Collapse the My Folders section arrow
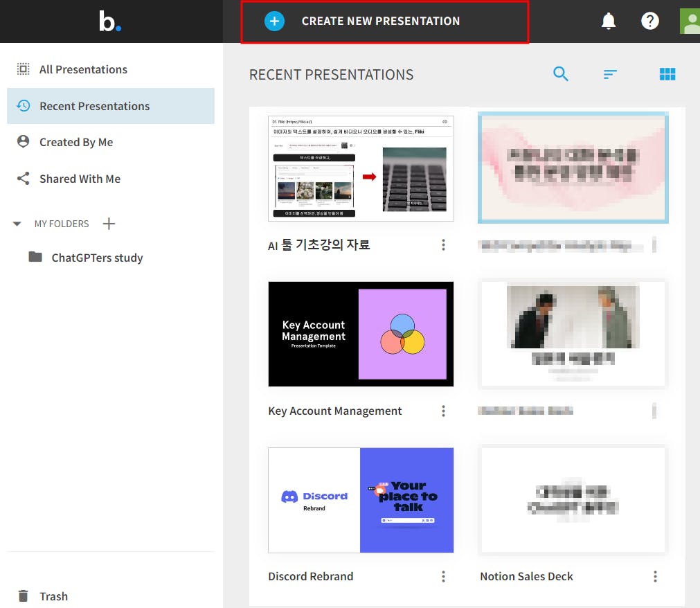 click(x=17, y=224)
